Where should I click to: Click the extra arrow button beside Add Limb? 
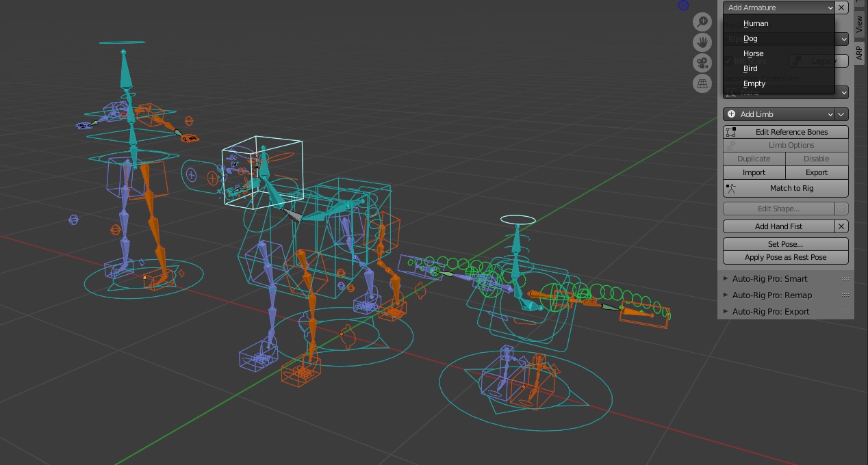click(x=842, y=114)
